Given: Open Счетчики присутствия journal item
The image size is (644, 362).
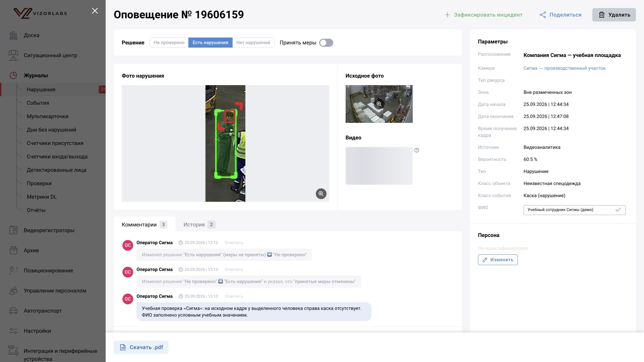Looking at the screenshot, I should 55,143.
